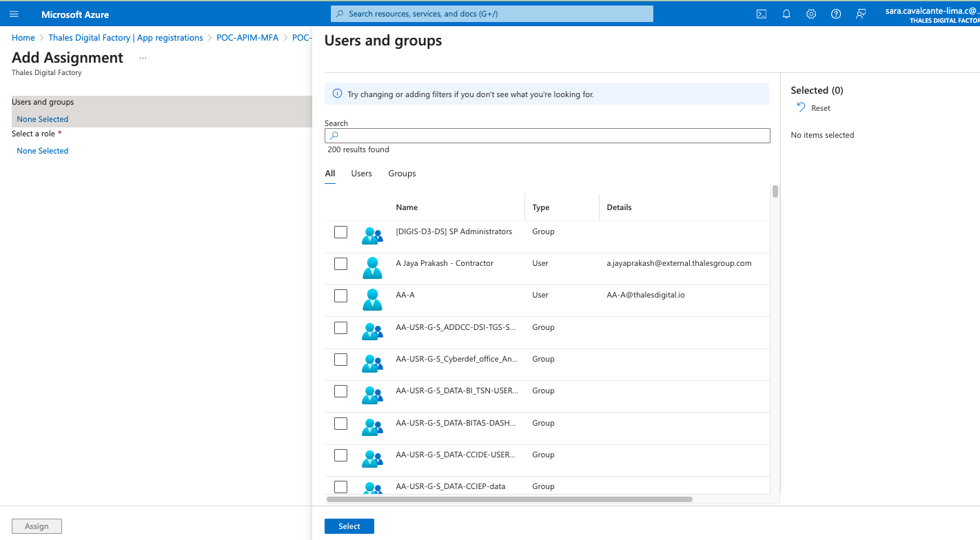
Task: Open portal settings gear
Action: [811, 14]
